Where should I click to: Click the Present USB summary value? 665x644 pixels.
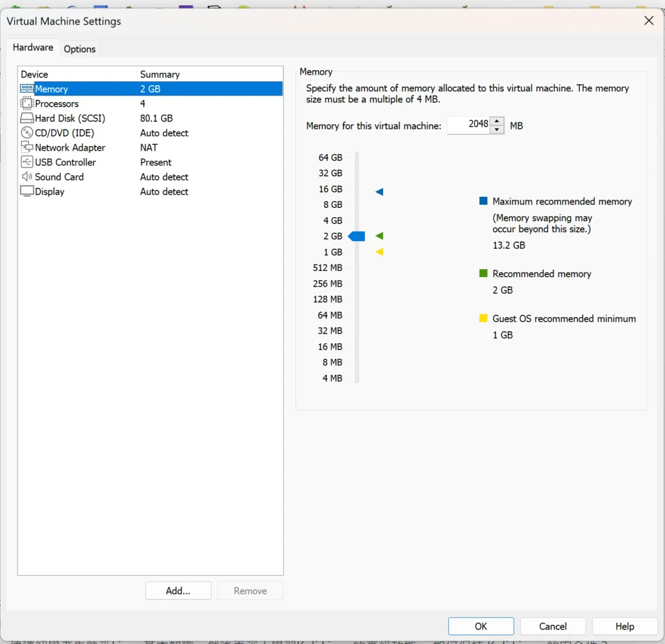click(x=156, y=162)
